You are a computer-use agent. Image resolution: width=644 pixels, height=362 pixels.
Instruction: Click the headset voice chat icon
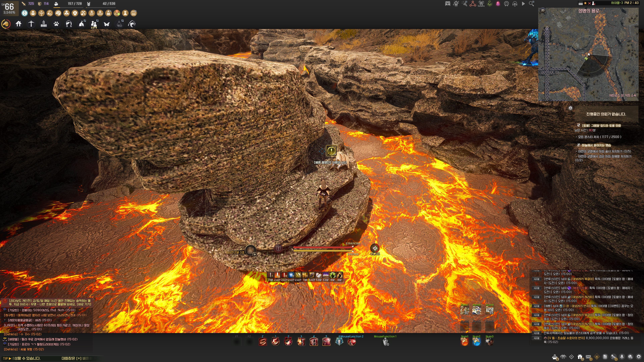[515, 4]
